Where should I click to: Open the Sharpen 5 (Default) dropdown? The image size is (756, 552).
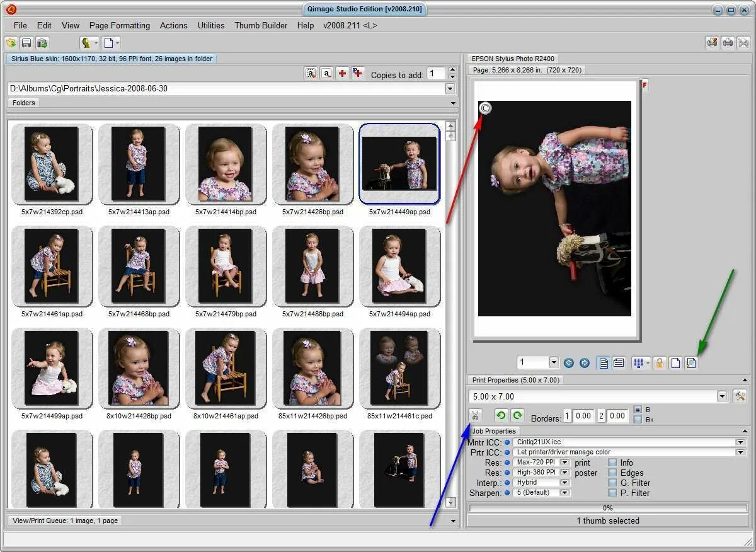[564, 493]
